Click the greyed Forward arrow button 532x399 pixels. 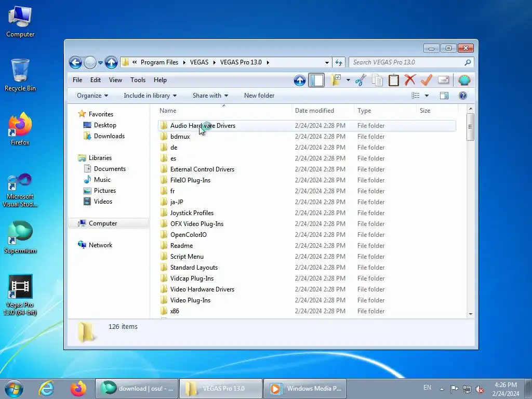point(90,62)
